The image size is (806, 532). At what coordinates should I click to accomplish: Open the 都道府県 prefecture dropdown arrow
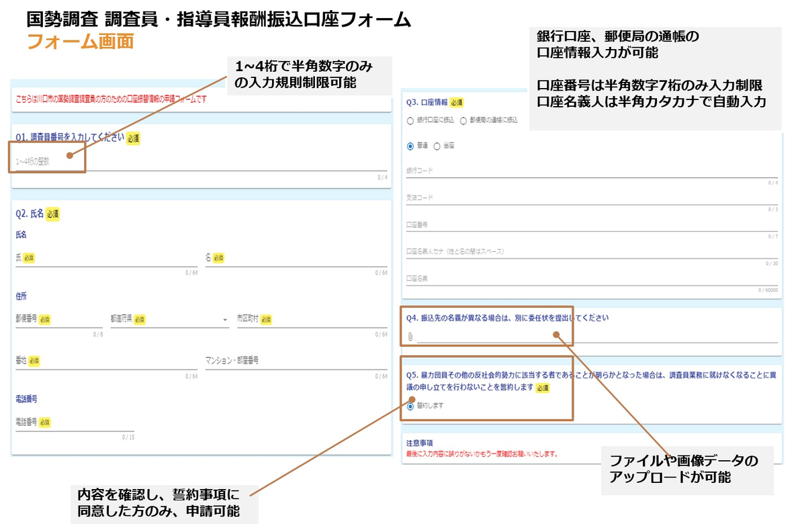tap(224, 318)
